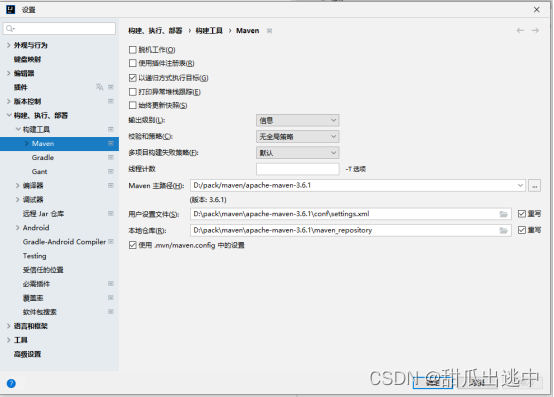
Task: Open the 软件包搜索 settings page
Action: pyautogui.click(x=40, y=312)
